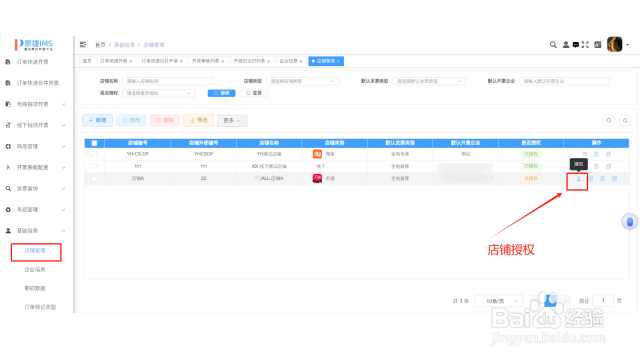The image size is (640, 360).
Task: Click the floating blue round icon at right edge
Action: (629, 221)
